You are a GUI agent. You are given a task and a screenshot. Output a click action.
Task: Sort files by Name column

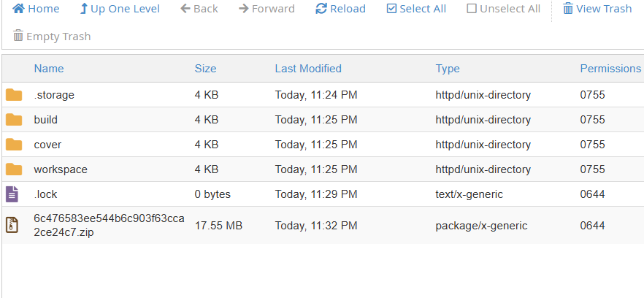[49, 69]
